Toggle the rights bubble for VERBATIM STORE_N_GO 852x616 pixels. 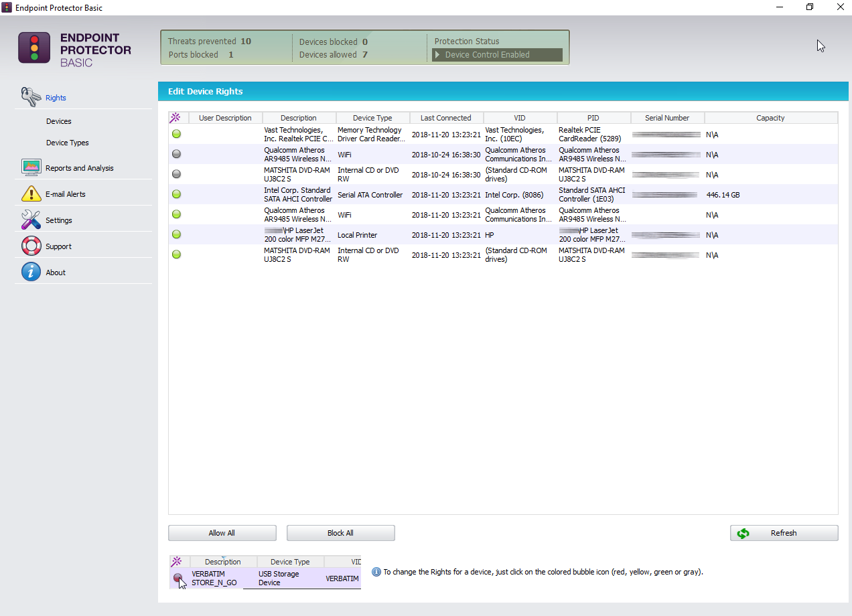pyautogui.click(x=177, y=577)
